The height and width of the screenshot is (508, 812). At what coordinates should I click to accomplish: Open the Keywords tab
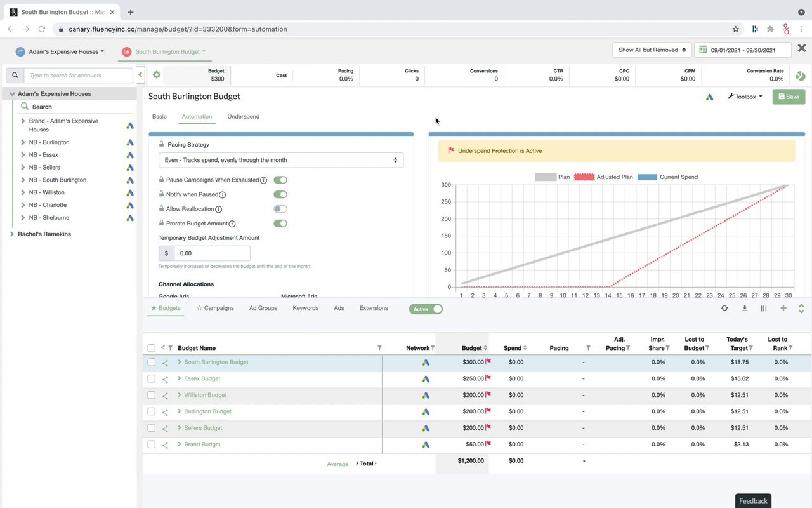pos(306,308)
